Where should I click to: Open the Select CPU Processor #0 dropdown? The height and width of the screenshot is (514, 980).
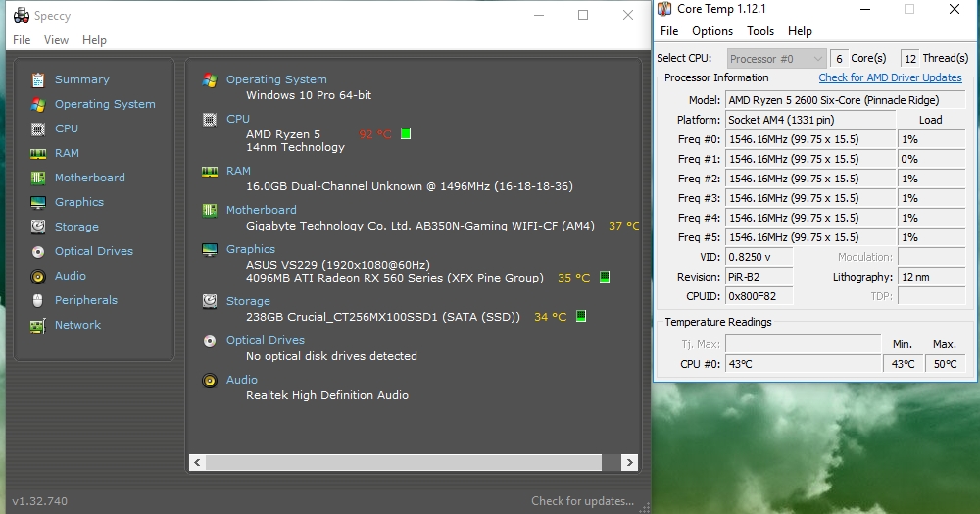click(777, 59)
